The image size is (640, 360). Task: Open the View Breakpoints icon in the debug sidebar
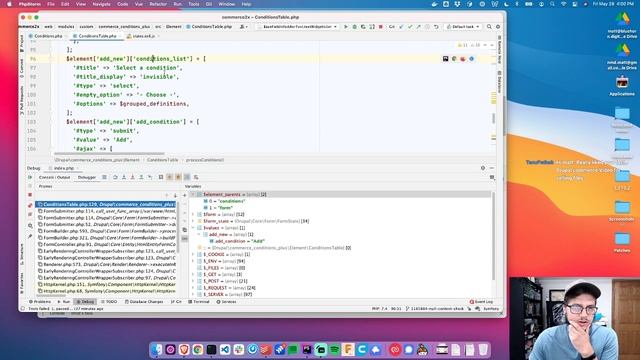pyautogui.click(x=30, y=205)
